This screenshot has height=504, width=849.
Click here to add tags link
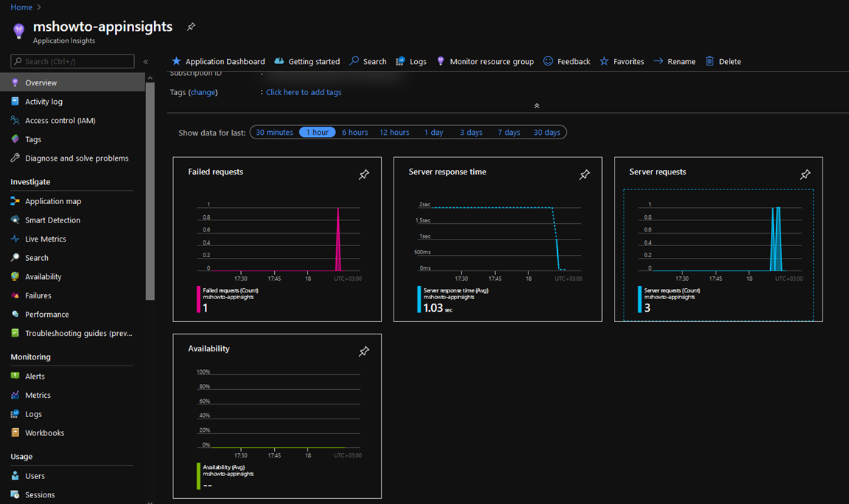(304, 92)
